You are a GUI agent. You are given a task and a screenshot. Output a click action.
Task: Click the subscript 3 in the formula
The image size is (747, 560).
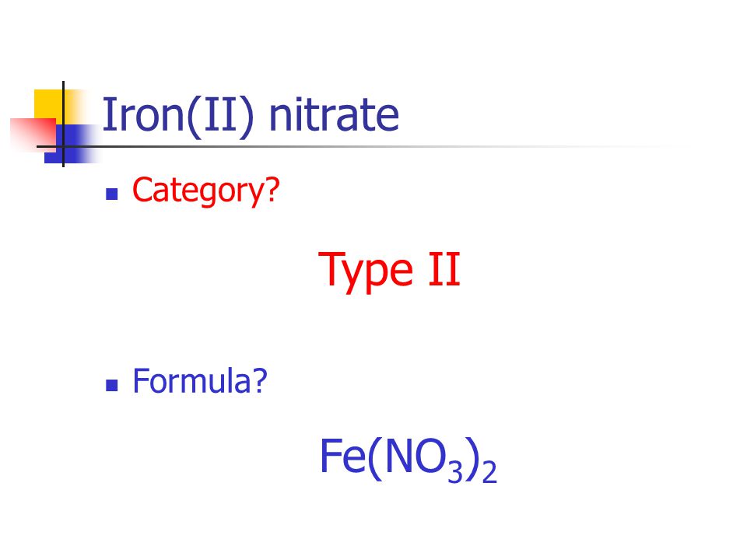pyautogui.click(x=455, y=471)
